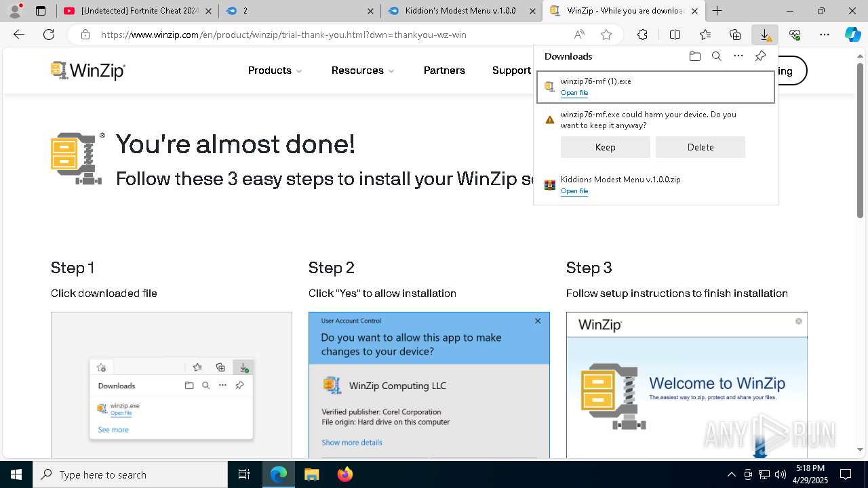
Task: Open Collections panel
Action: pyautogui.click(x=735, y=35)
